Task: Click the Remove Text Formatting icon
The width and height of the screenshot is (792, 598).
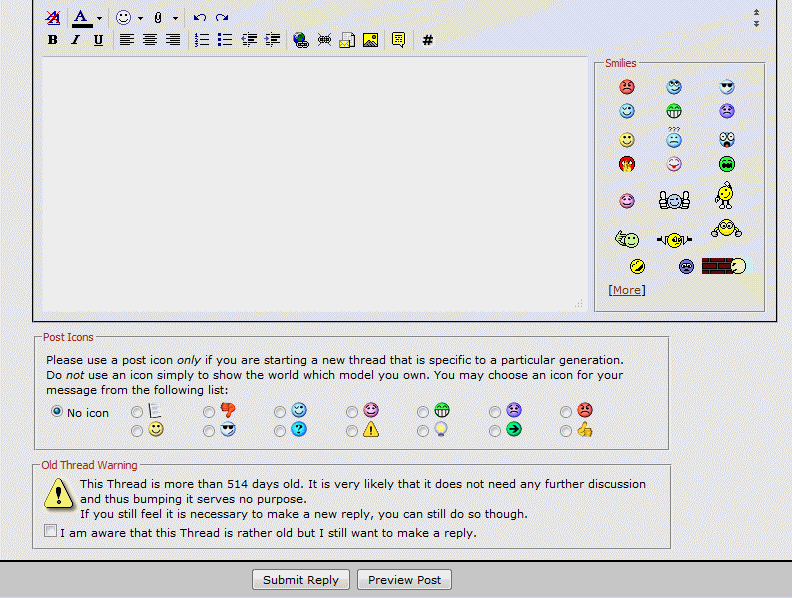Action: click(53, 18)
